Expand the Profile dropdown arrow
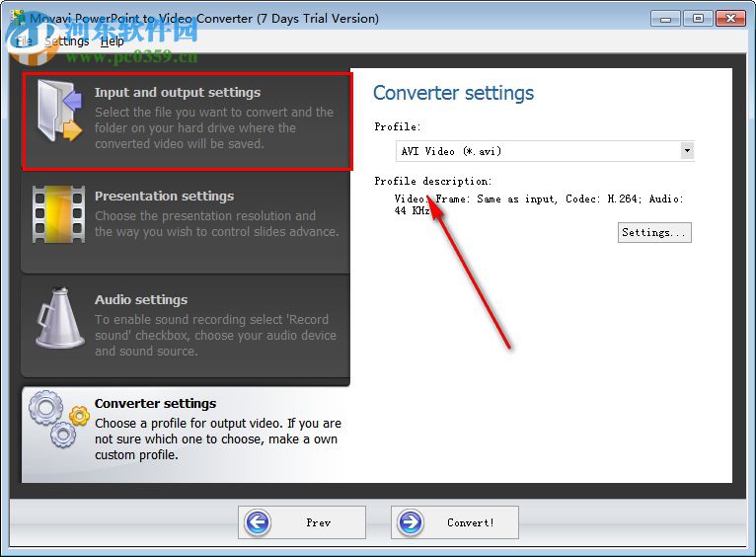 pos(687,151)
